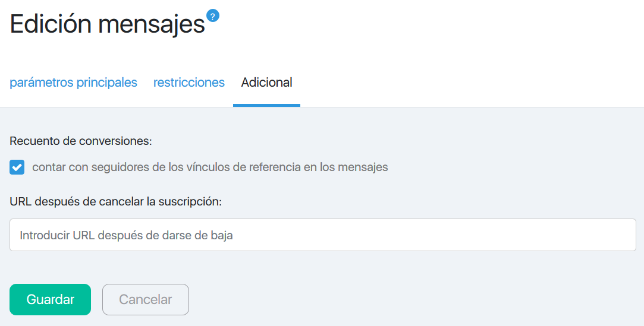Toggle the Recuento de conversiones checkbox
This screenshot has width=644, height=326.
(17, 167)
